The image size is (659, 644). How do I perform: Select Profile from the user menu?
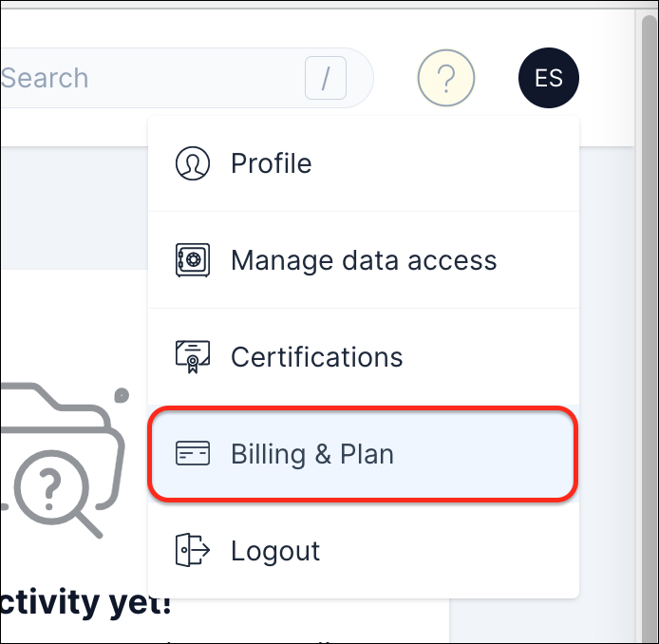click(272, 163)
